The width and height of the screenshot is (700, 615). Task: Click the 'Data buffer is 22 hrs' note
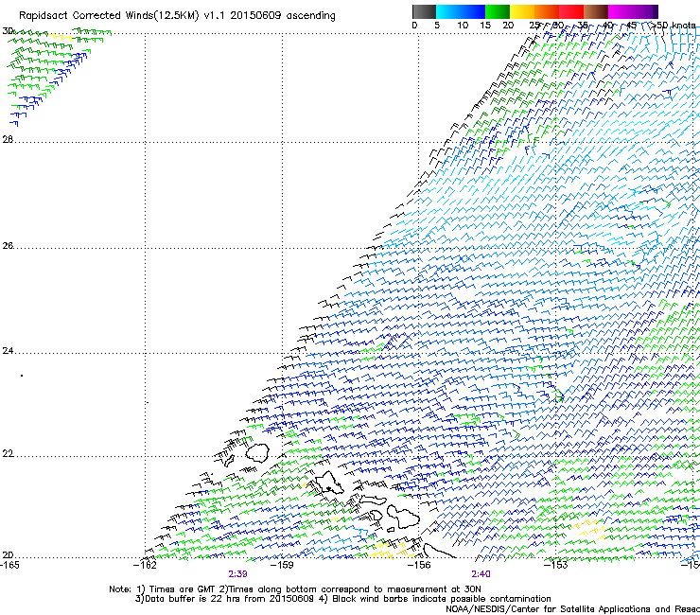[x=342, y=599]
